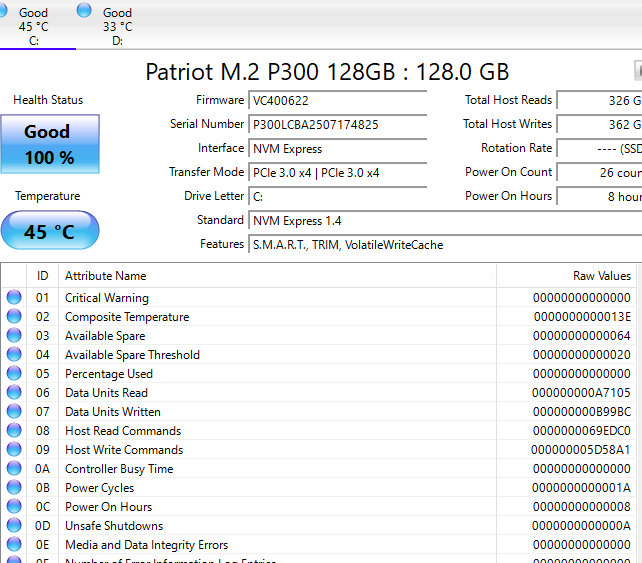Select the Power Cycles attribute name
This screenshot has height=563, width=642.
99,488
